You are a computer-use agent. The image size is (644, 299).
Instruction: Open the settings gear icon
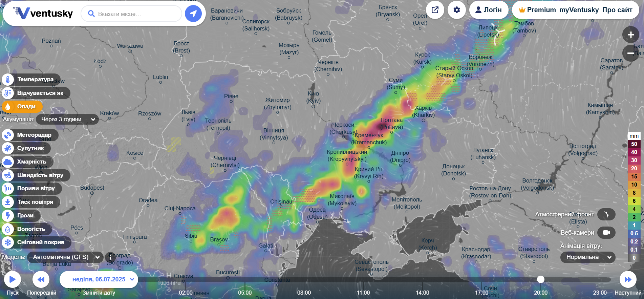tap(456, 10)
